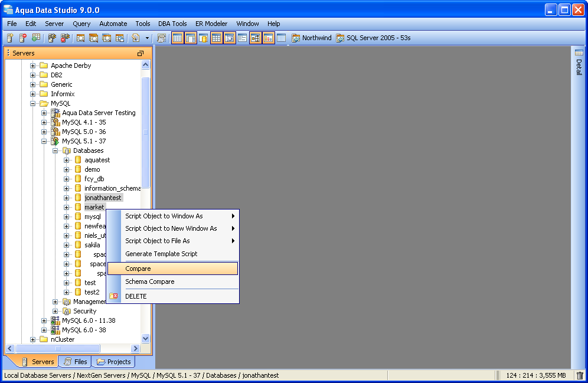Click the script document with pencil icon
The height and width of the screenshot is (383, 588).
(136, 38)
